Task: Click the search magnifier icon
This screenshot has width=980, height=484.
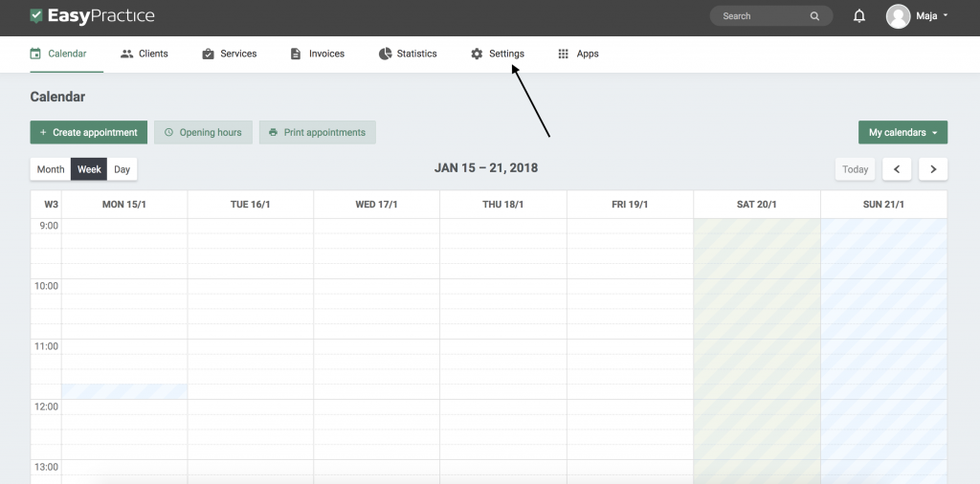Action: 814,16
